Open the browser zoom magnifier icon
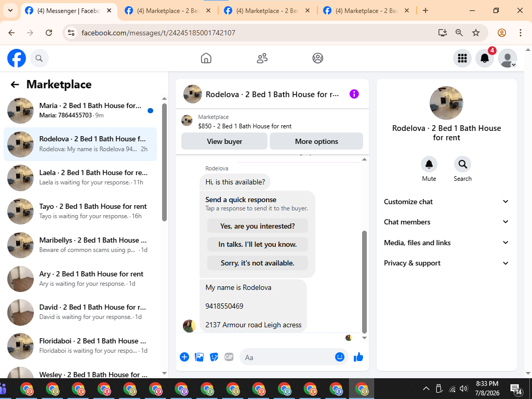532x399 pixels. 459,33
